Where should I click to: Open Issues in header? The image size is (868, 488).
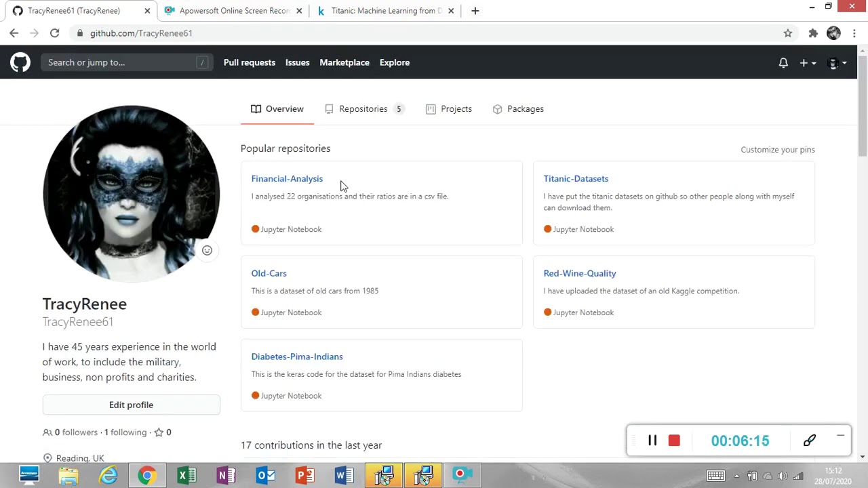(x=297, y=62)
